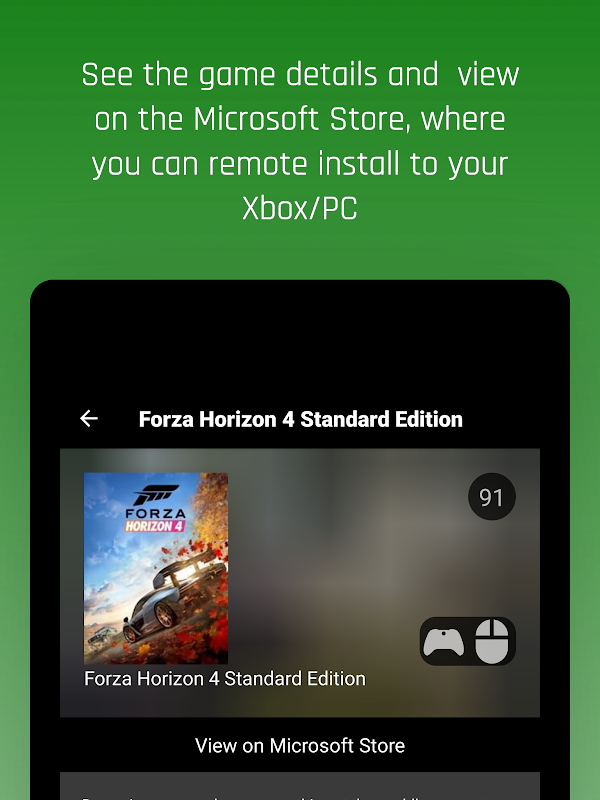This screenshot has width=600, height=800.
Task: Click the Forza logo on the cover art
Action: coord(156,495)
